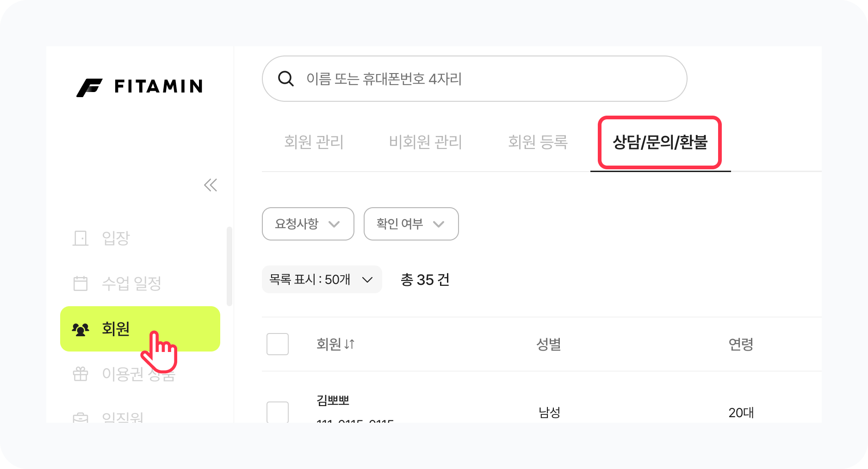Select the 상담/문의/환불 tab
The height and width of the screenshot is (469, 868).
point(660,142)
